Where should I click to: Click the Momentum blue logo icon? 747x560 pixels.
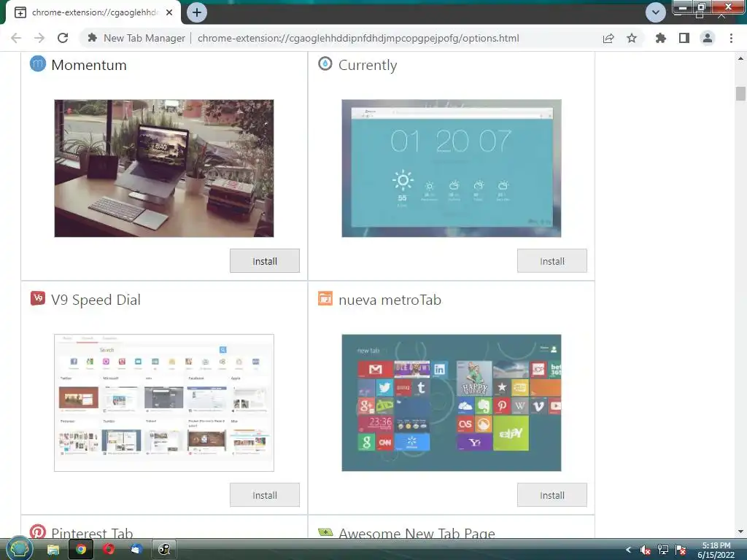pos(38,63)
